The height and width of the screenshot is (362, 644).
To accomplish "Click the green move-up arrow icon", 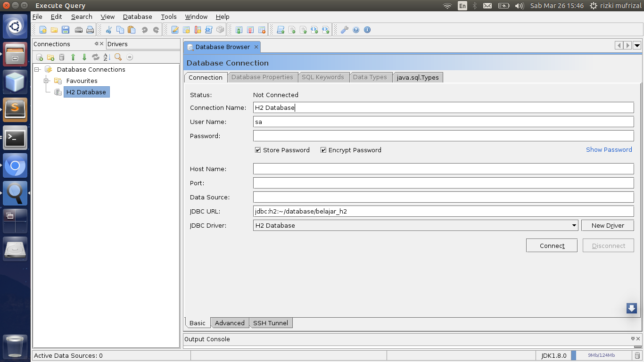I will point(73,57).
